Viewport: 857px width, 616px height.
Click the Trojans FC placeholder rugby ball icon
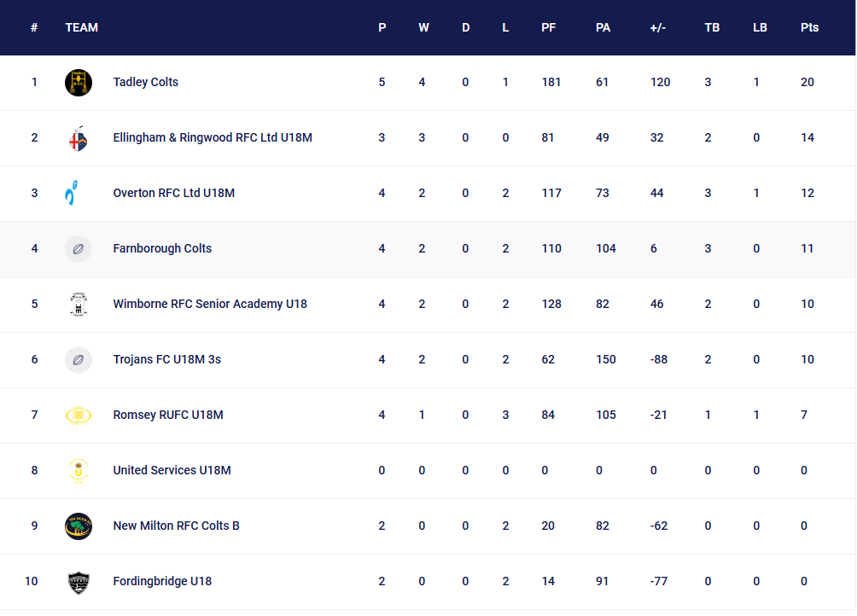tap(79, 360)
